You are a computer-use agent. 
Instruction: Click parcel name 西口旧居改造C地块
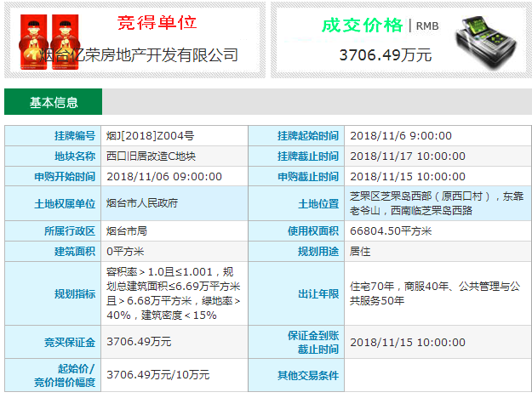[152, 156]
